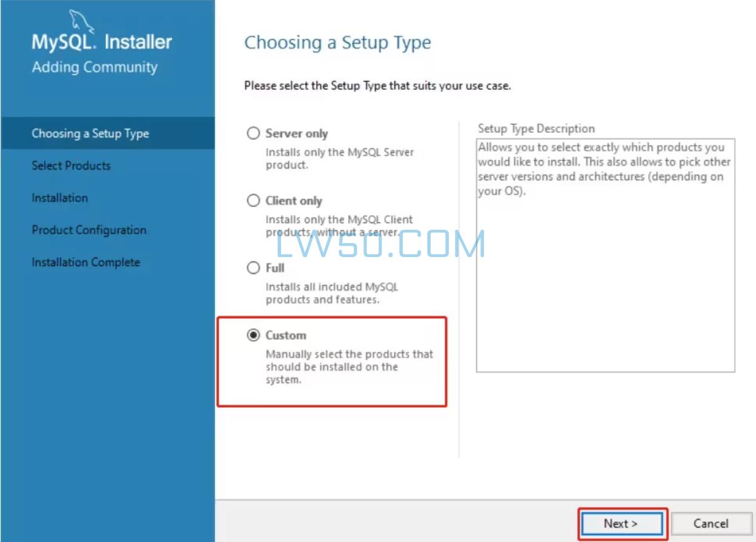Jump to the Installation Complete step
This screenshot has width=756, height=542.
(x=85, y=262)
